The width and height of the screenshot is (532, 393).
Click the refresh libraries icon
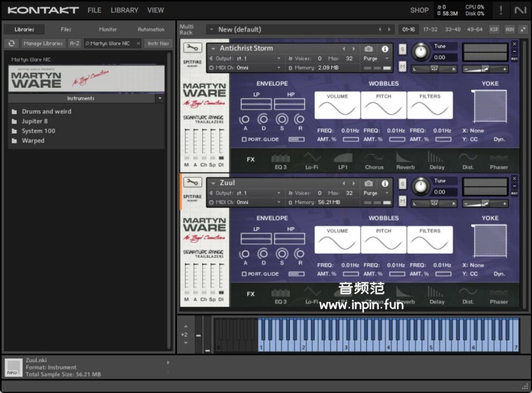point(11,43)
